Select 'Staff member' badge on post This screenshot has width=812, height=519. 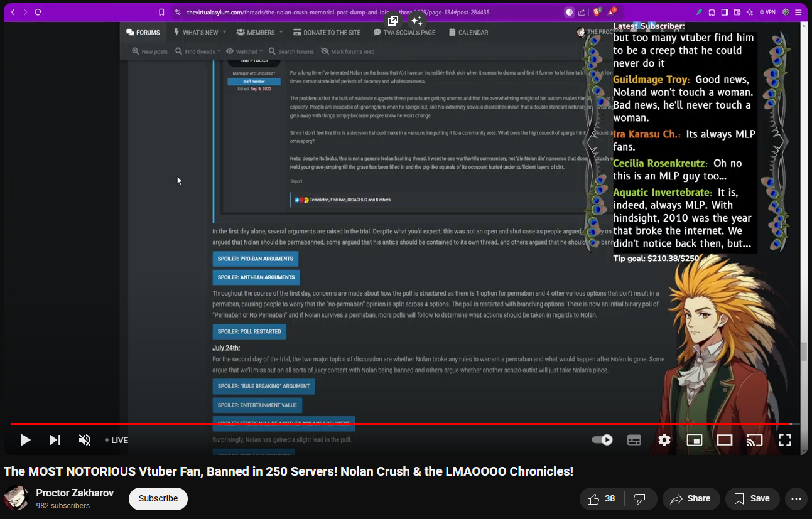click(x=254, y=82)
